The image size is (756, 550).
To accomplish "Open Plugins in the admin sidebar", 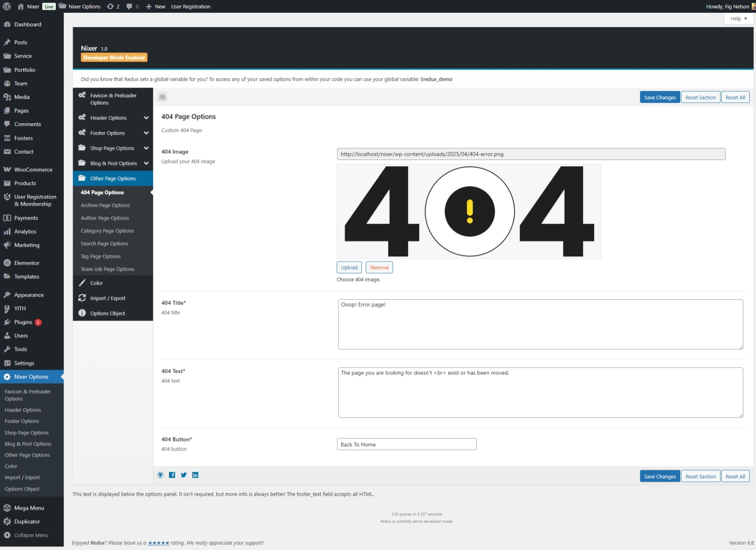I will pos(23,322).
